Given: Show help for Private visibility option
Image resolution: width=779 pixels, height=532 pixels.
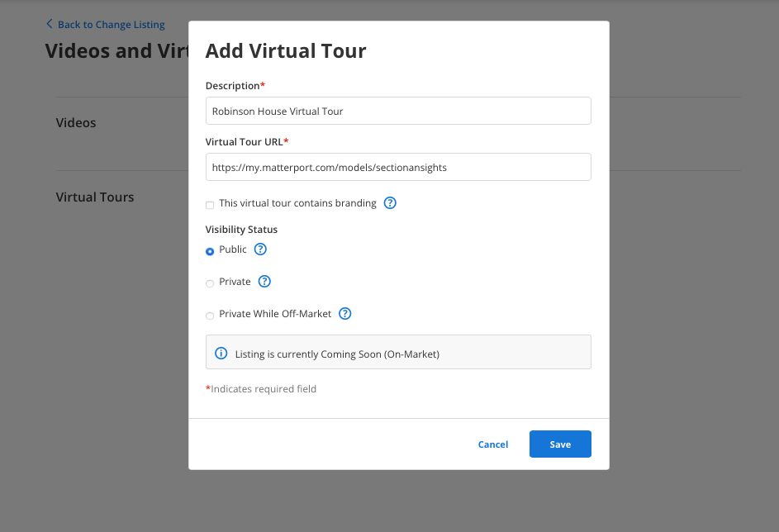Looking at the screenshot, I should point(264,282).
